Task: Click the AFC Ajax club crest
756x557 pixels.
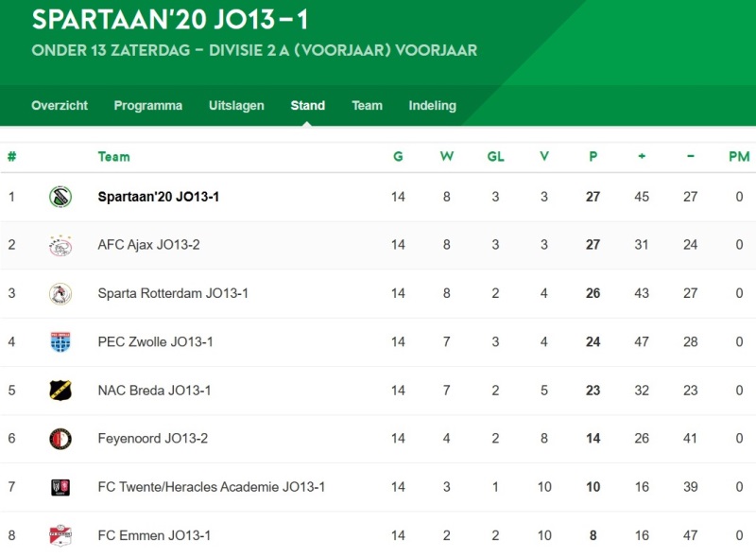Action: point(60,245)
